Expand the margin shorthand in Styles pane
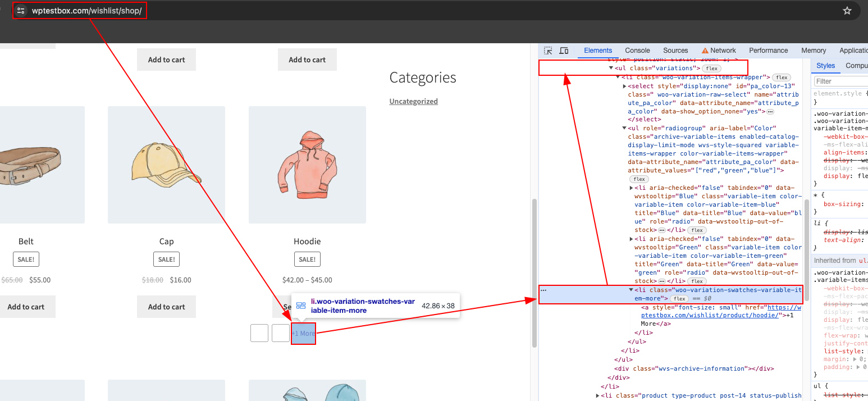Image resolution: width=868 pixels, height=401 pixels. click(x=855, y=359)
